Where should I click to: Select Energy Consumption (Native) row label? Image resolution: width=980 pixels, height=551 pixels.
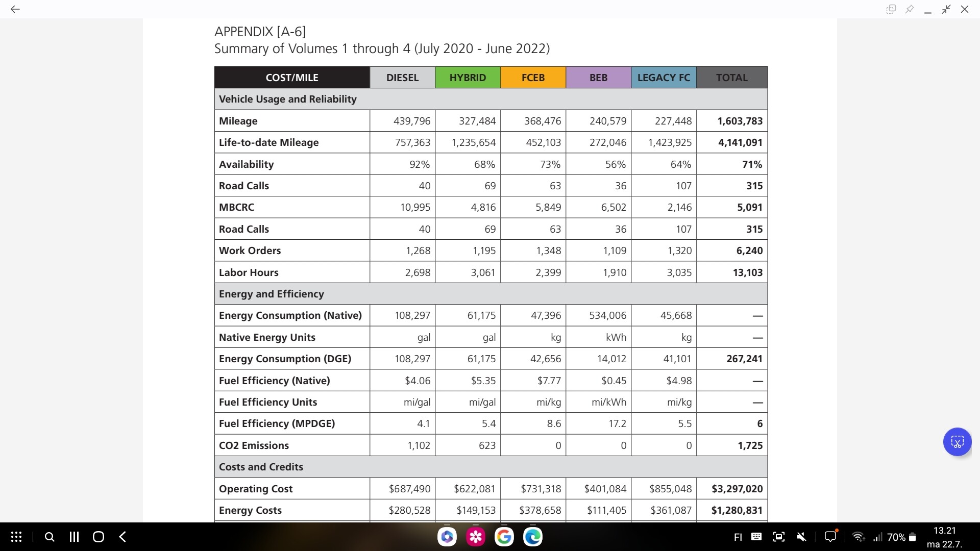(x=290, y=315)
